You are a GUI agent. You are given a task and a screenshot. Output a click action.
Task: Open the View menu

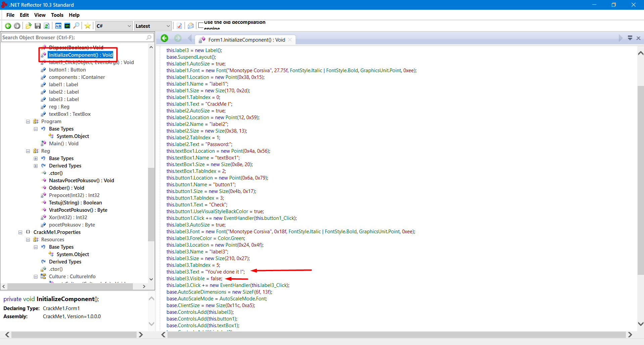click(40, 15)
